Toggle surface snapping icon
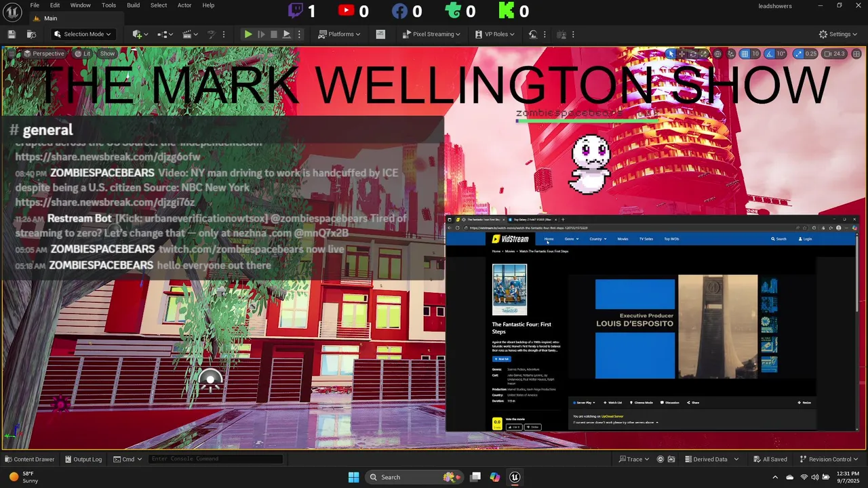The image size is (868, 488). click(731, 54)
